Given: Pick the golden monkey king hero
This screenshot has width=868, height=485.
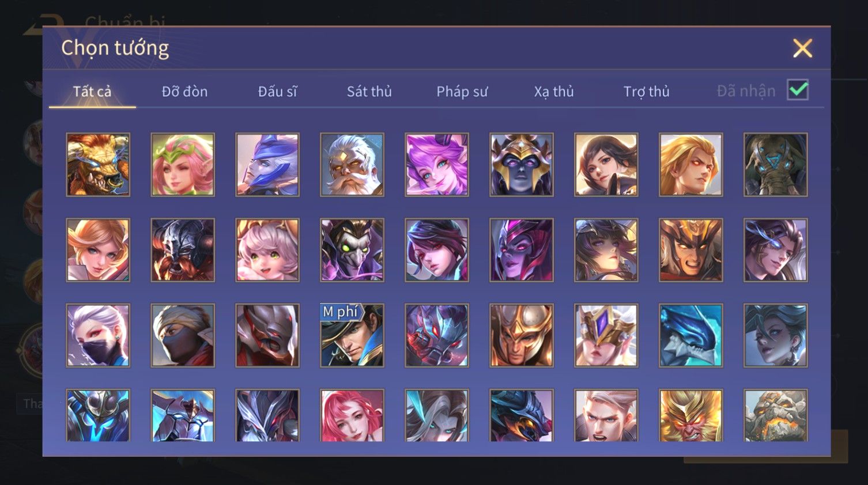Looking at the screenshot, I should 690,415.
